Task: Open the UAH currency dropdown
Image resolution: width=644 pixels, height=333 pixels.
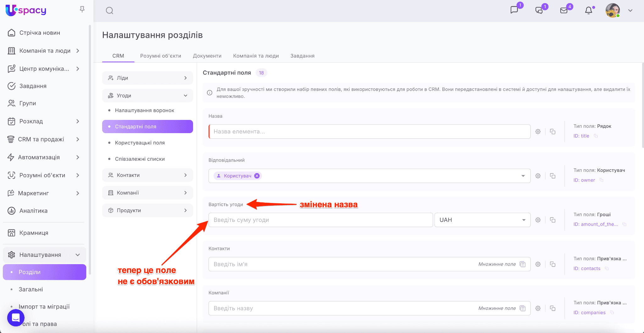Action: [482, 220]
